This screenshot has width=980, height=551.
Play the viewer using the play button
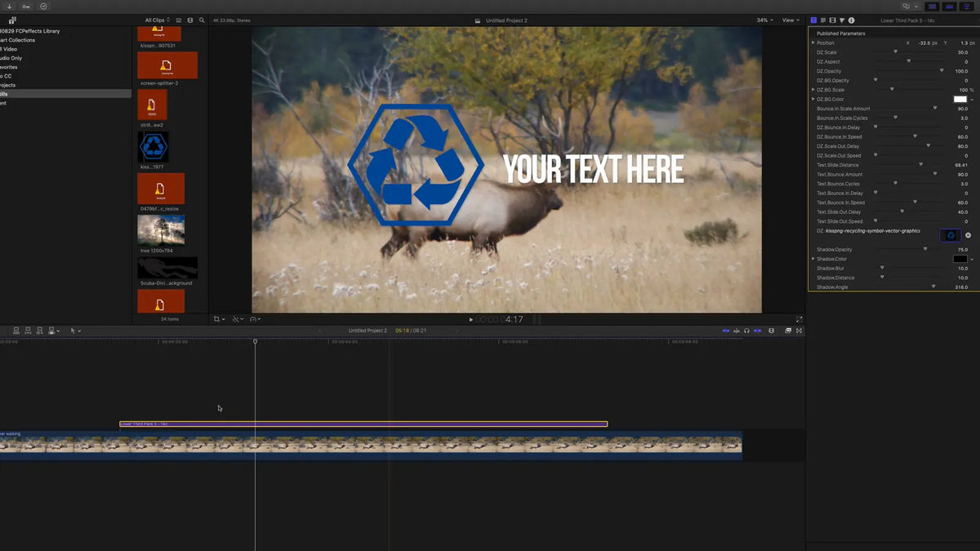470,319
